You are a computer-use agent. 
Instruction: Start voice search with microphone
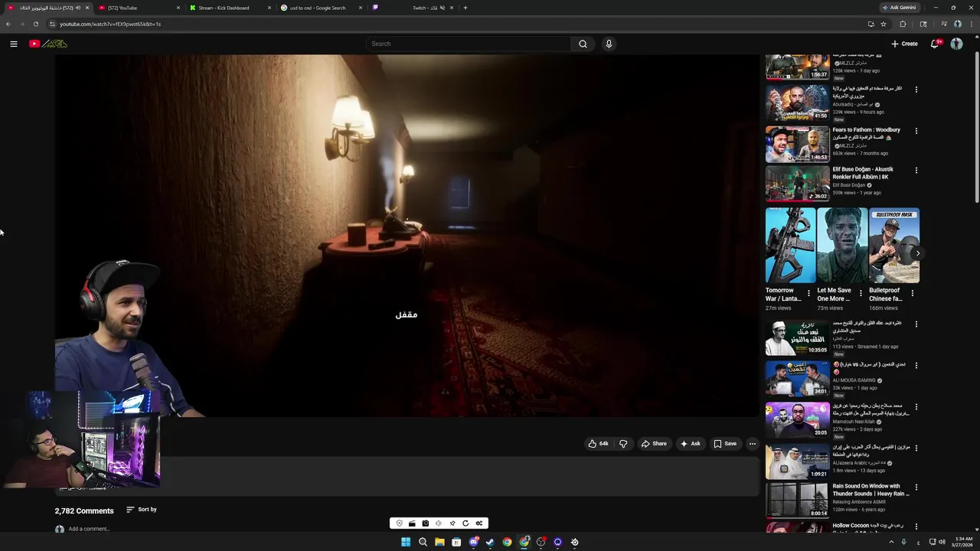[x=609, y=44]
